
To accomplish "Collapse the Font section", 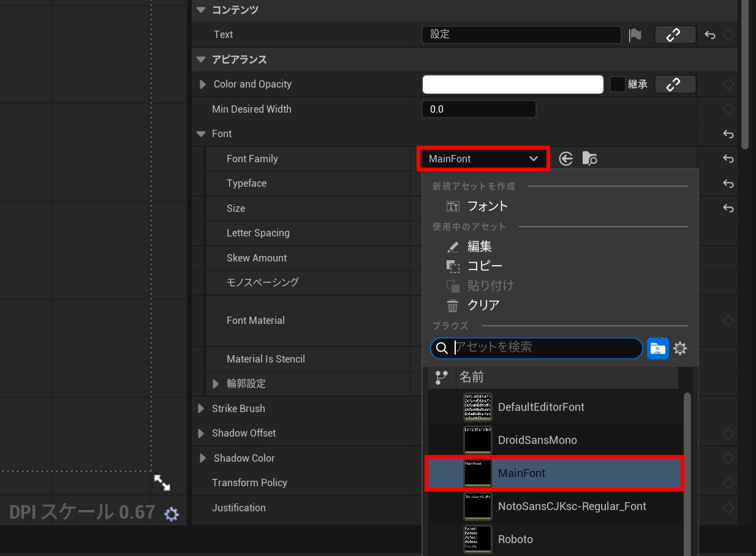I will click(201, 134).
